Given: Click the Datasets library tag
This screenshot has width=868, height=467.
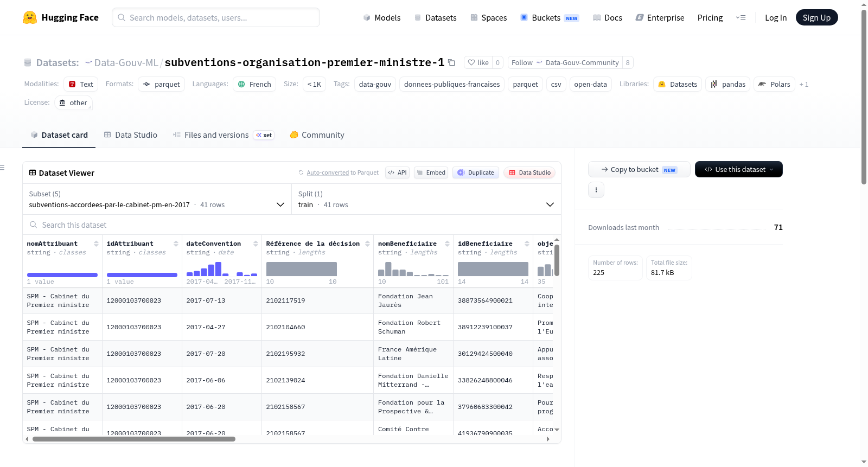Looking at the screenshot, I should point(678,84).
